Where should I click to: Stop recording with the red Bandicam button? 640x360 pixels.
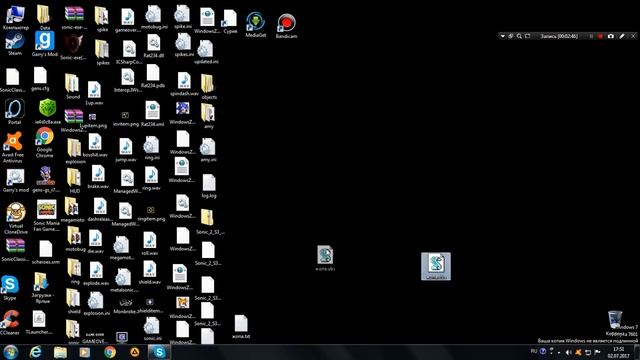point(600,36)
